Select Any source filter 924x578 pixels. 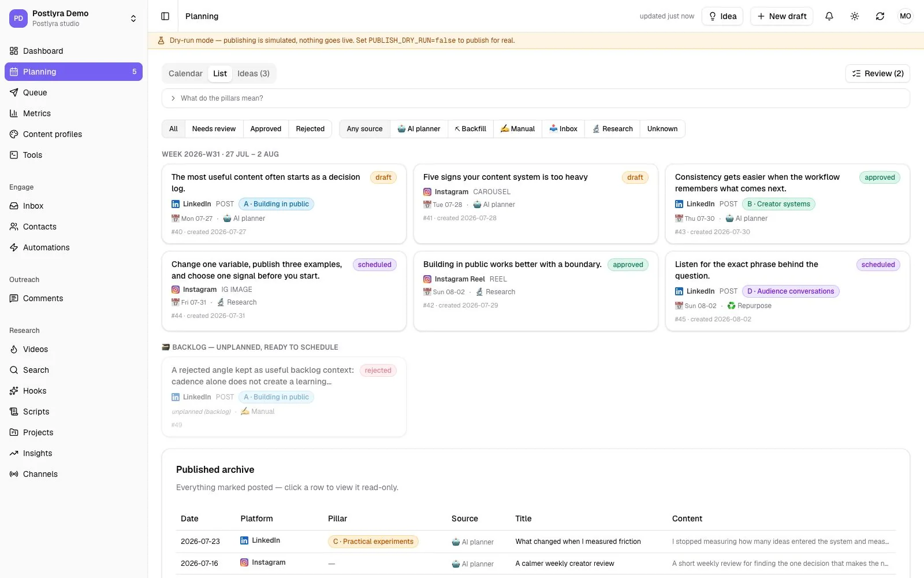point(364,129)
